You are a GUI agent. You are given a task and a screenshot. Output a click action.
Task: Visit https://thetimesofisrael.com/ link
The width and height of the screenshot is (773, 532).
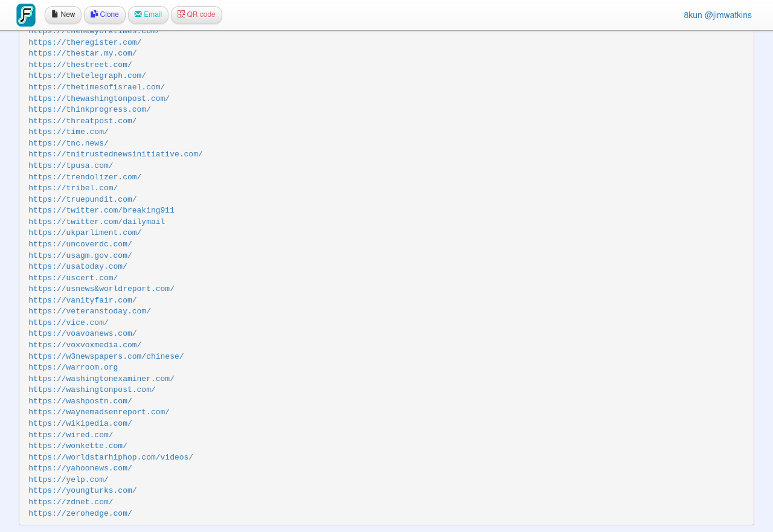(x=97, y=87)
